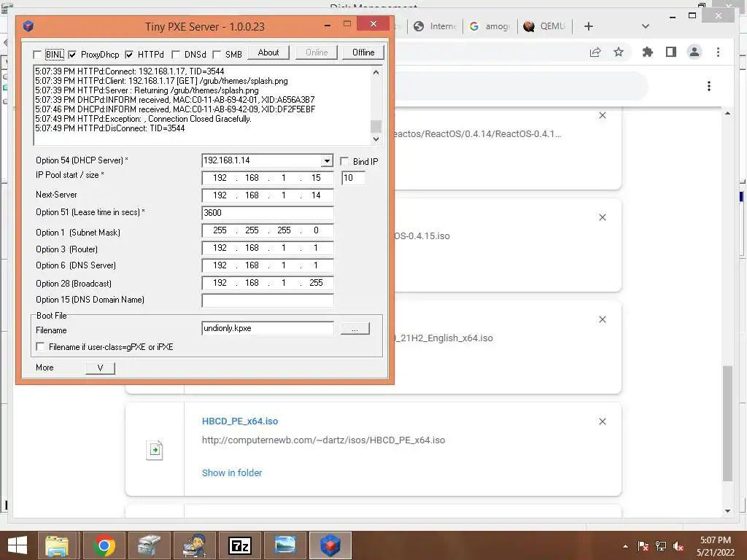The width and height of the screenshot is (747, 560).
Task: Check the SMB option
Action: [217, 55]
